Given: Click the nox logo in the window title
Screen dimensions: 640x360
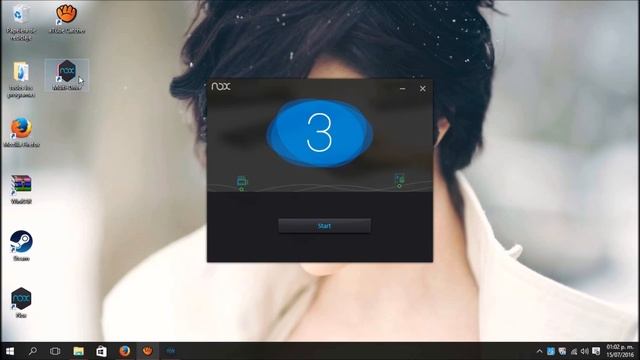Looking at the screenshot, I should (x=221, y=87).
